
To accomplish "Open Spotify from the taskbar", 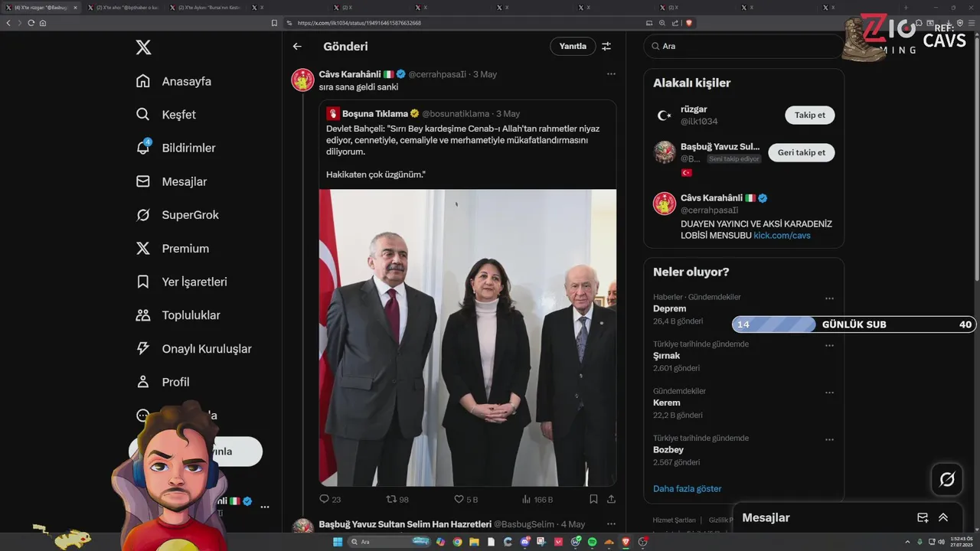I will [x=592, y=542].
